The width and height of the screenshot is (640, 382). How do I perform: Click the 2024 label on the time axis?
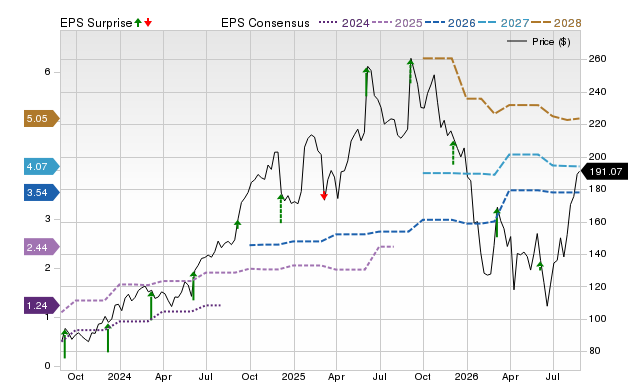(x=119, y=376)
